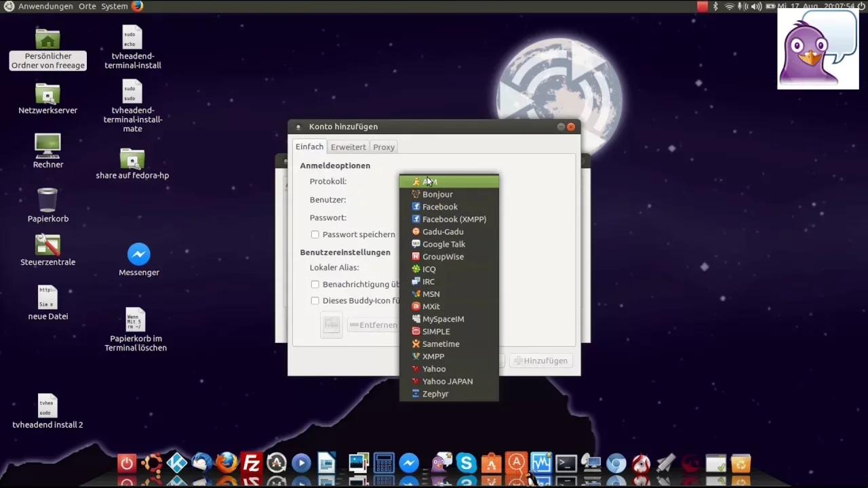Start Thunderbird from the dock
This screenshot has height=488, width=868.
tap(201, 464)
